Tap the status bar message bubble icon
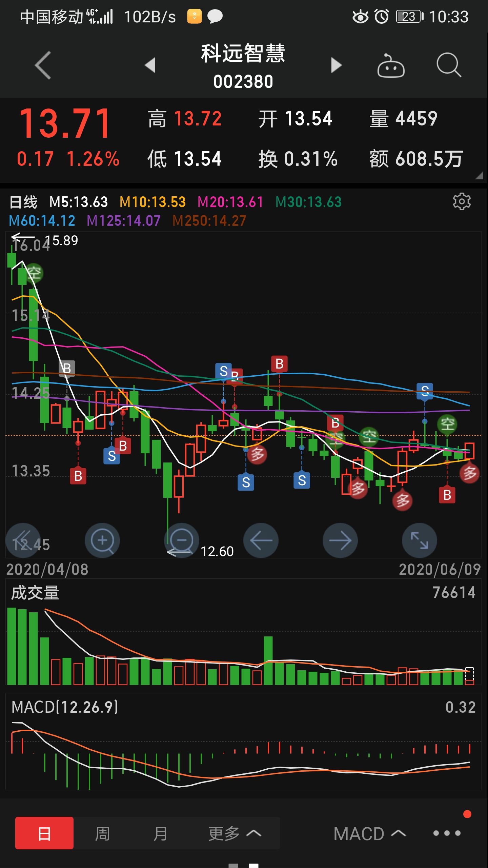The height and width of the screenshot is (868, 488). (215, 16)
